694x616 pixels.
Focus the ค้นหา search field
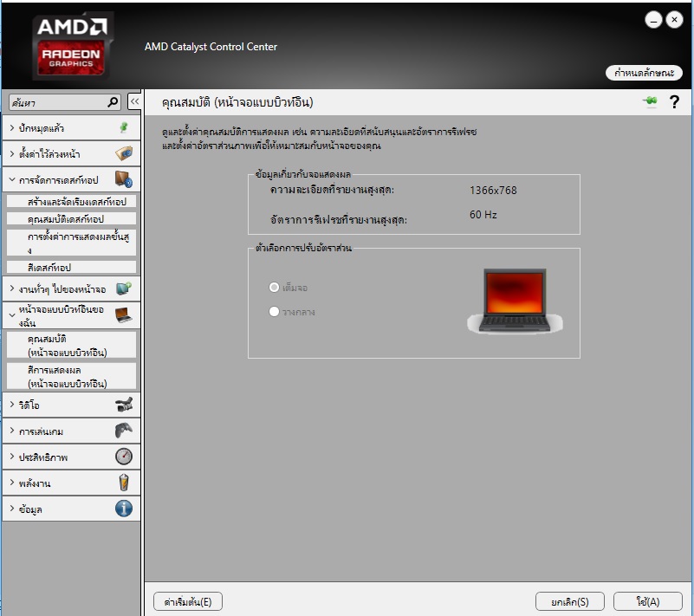[x=64, y=102]
